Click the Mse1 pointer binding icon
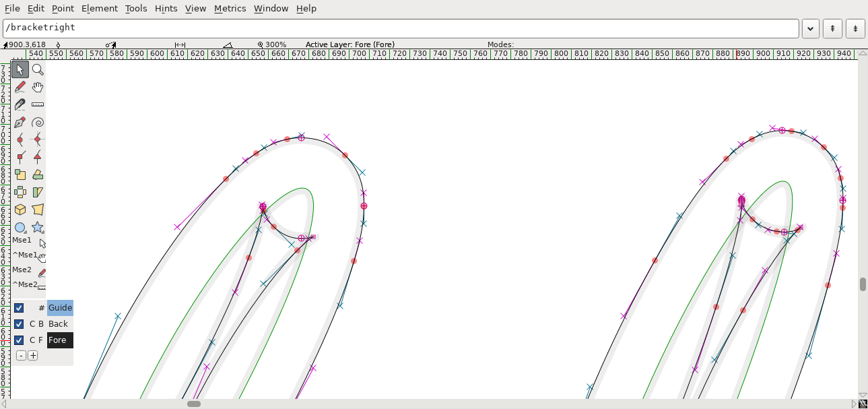The image size is (868, 409). (42, 243)
